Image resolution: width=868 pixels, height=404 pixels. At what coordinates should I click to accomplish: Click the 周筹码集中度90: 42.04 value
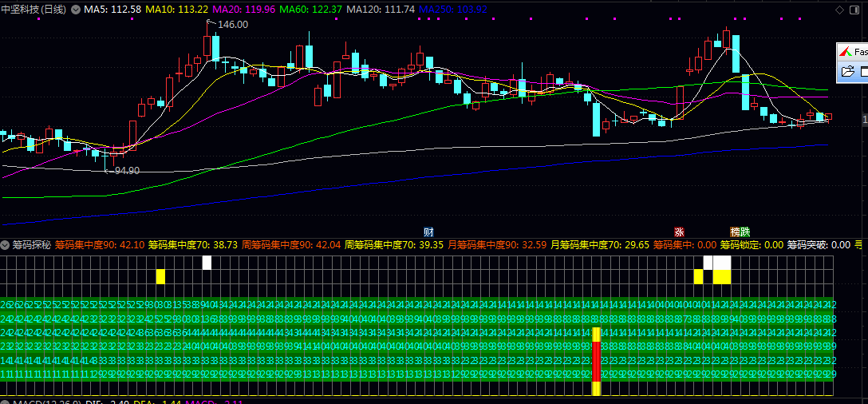[290, 244]
